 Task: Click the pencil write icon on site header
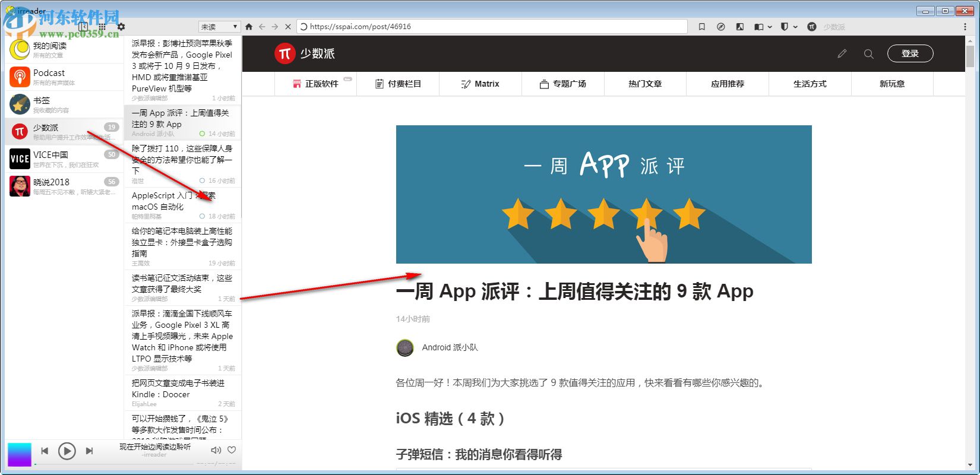pos(842,54)
